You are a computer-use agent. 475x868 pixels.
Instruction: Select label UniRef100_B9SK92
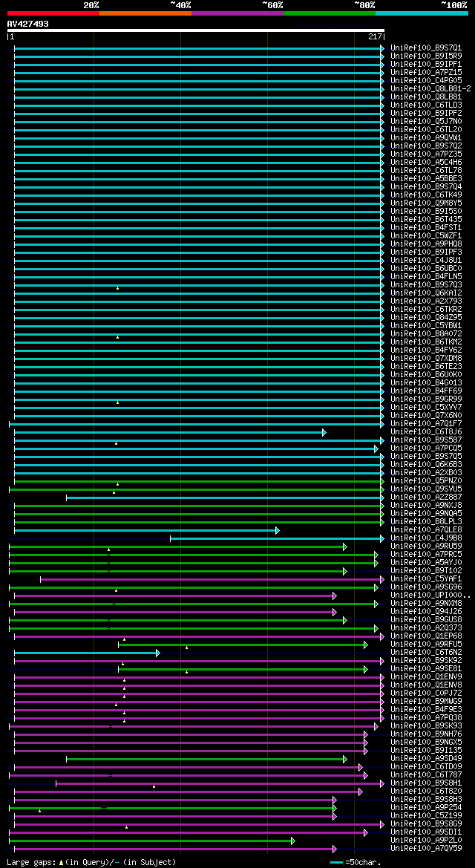pyautogui.click(x=426, y=660)
